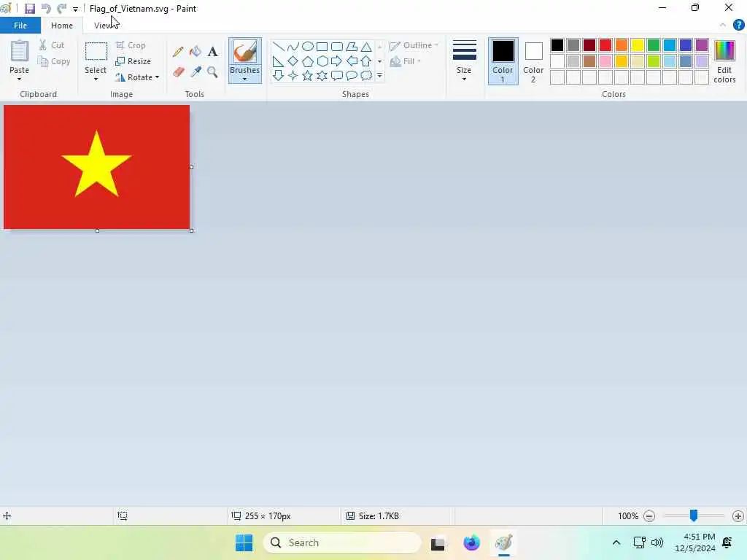Select Color 2 background box
This screenshot has height=560, width=747.
pyautogui.click(x=533, y=61)
